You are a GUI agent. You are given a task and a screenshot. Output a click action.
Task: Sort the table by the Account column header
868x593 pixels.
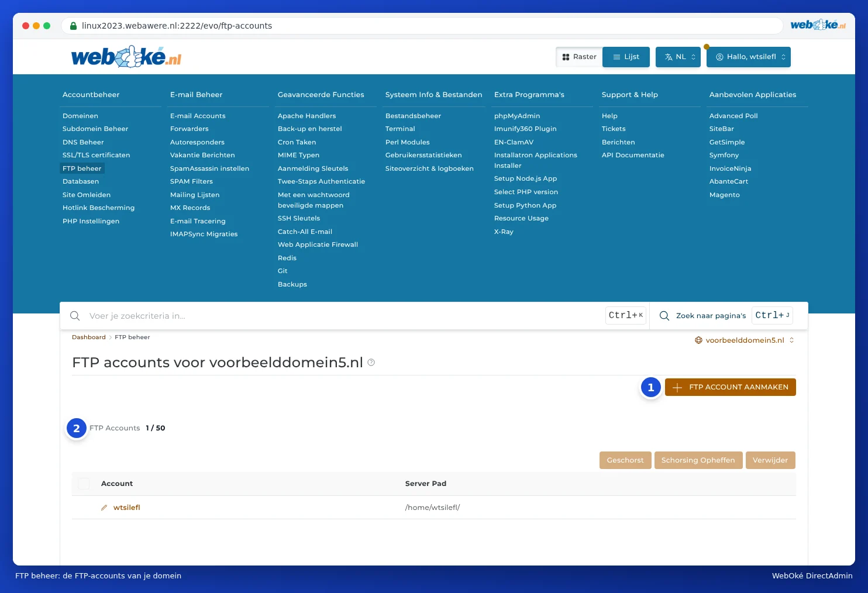(117, 484)
